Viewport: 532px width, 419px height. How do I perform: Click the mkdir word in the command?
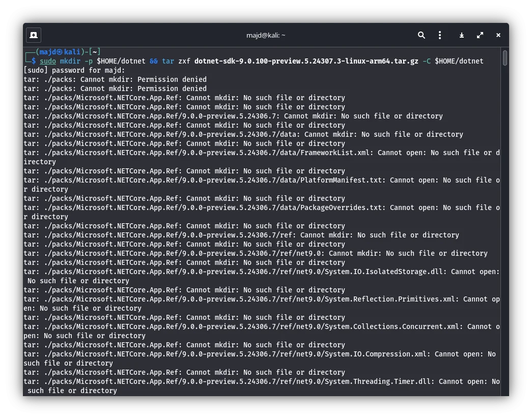tap(70, 61)
